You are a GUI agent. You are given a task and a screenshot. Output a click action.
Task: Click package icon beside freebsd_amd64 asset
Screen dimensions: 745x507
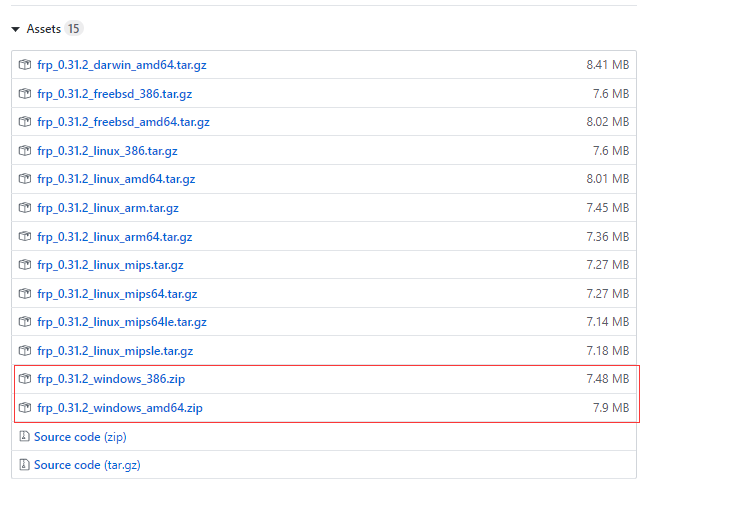pyautogui.click(x=25, y=122)
